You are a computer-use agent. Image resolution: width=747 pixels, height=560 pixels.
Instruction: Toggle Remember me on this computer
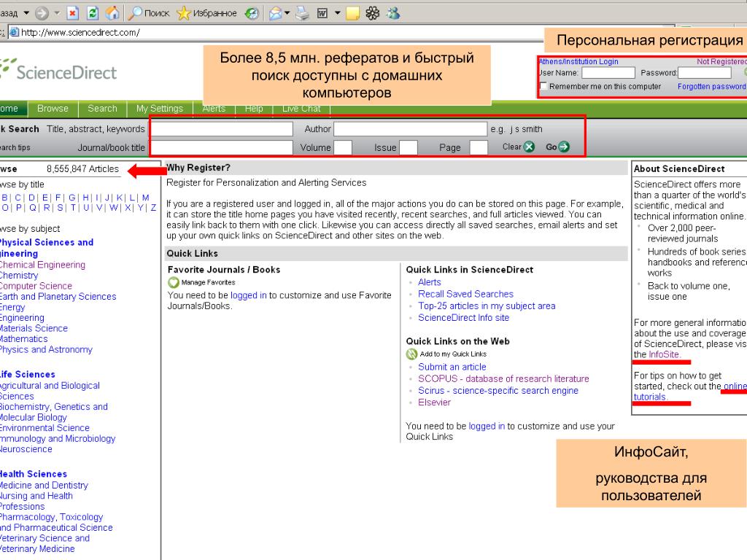click(543, 86)
